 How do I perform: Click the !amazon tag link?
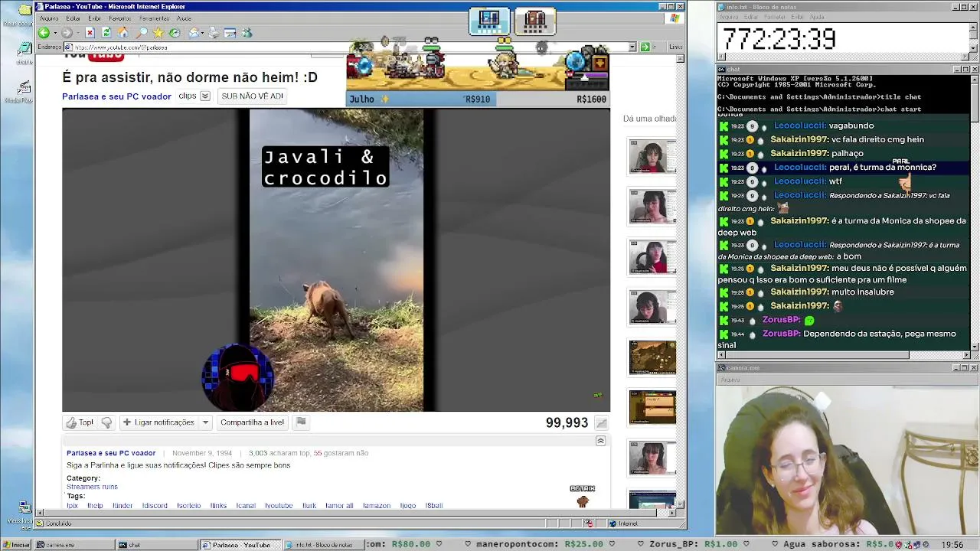[x=376, y=506]
